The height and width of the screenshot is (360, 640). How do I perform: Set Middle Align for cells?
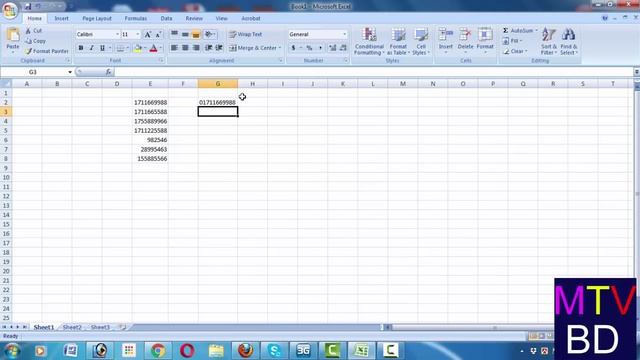185,35
